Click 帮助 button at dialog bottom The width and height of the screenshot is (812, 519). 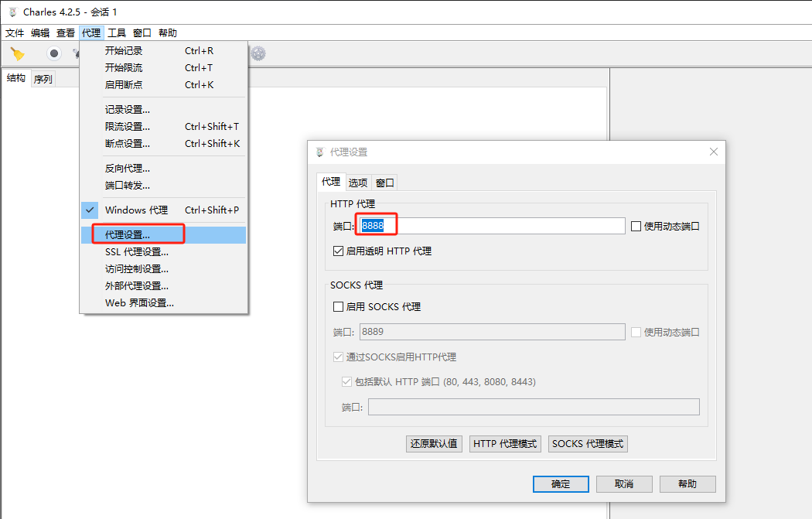point(687,484)
